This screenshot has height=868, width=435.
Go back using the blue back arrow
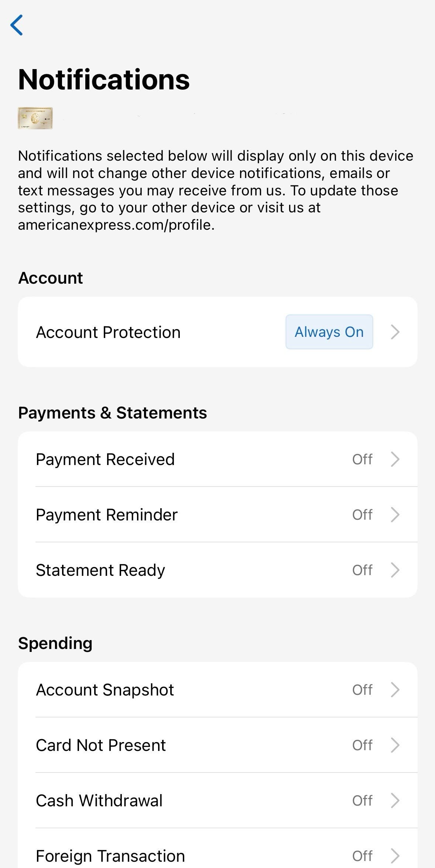pyautogui.click(x=17, y=25)
